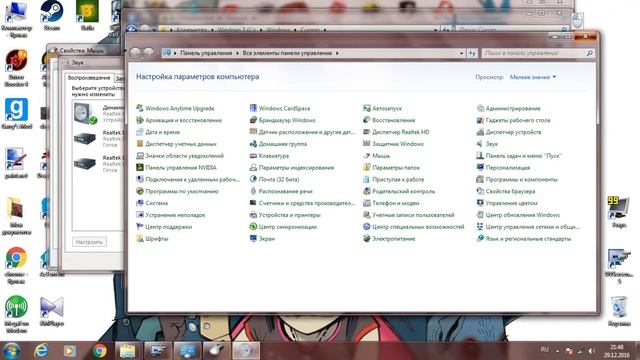Click the taskbar volume tray icon
The height and width of the screenshot is (360, 640).
(x=591, y=351)
